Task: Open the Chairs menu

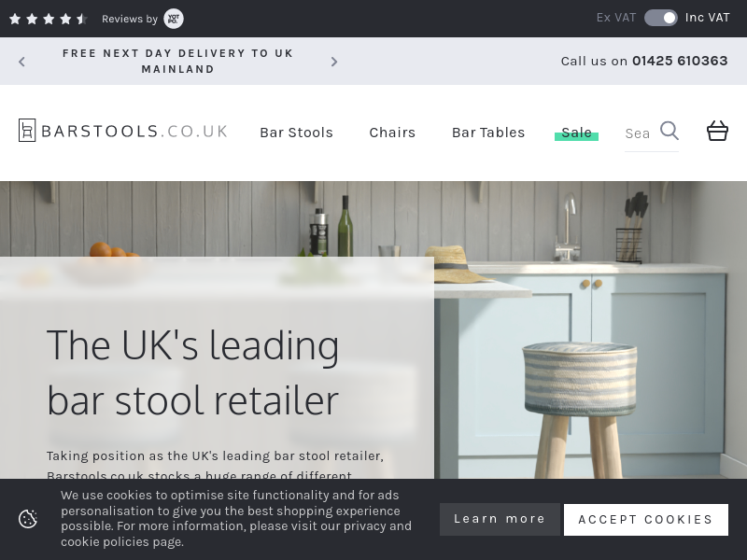Action: click(x=392, y=133)
